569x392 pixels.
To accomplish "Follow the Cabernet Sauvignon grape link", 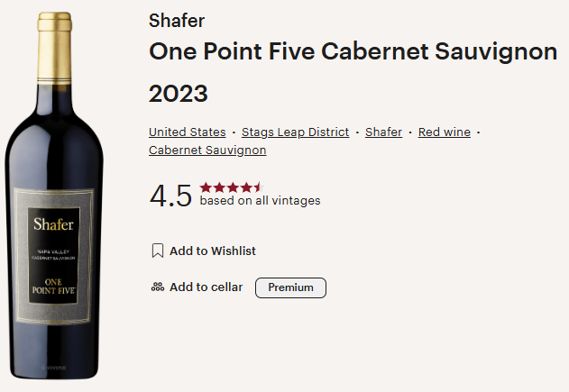I will [x=207, y=150].
